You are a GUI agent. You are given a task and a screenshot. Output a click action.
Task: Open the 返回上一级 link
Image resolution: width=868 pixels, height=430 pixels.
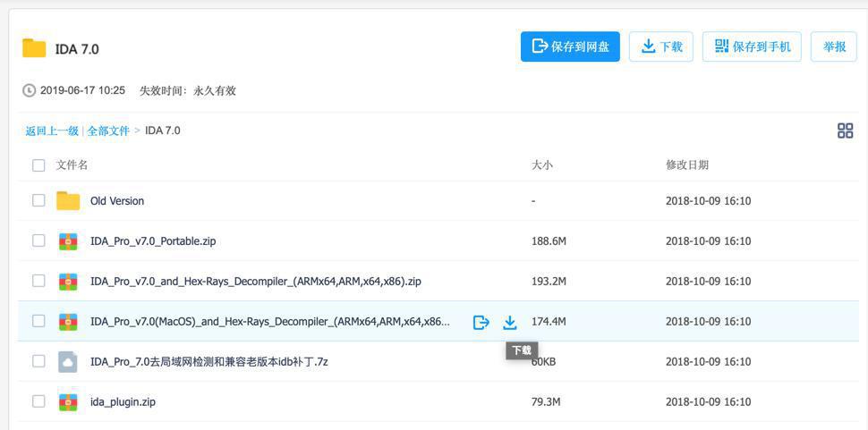tap(52, 131)
